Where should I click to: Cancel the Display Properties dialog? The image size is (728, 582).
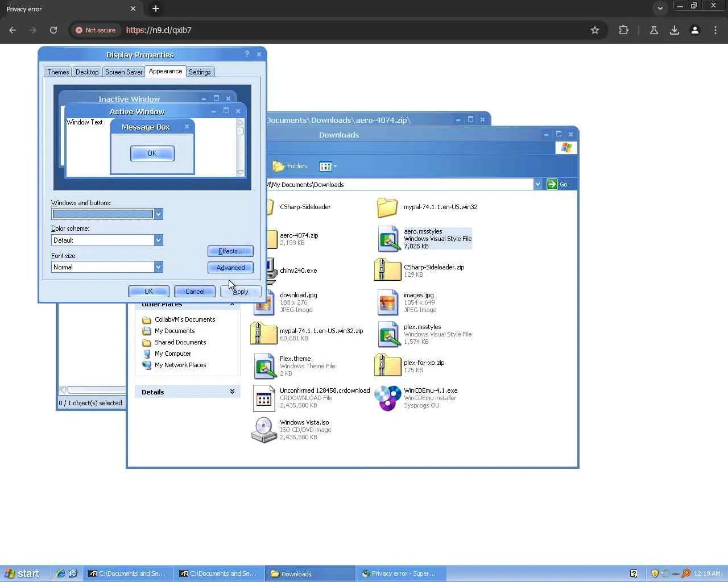195,292
